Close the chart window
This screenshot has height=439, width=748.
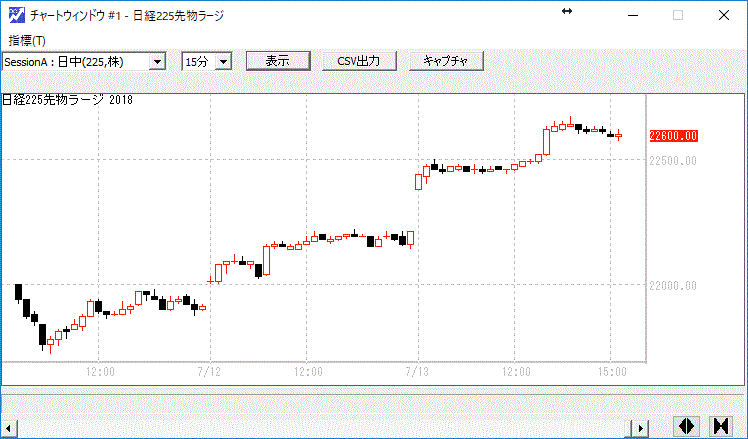[724, 16]
